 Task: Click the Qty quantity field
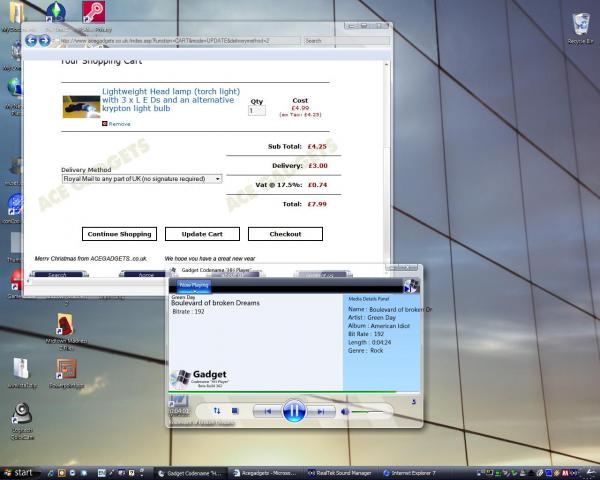[257, 111]
